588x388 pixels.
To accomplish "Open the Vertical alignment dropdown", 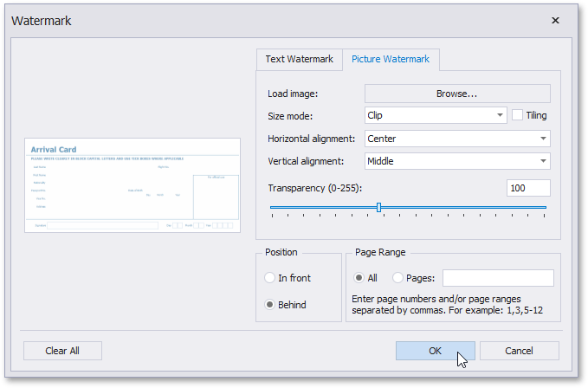I will 543,160.
